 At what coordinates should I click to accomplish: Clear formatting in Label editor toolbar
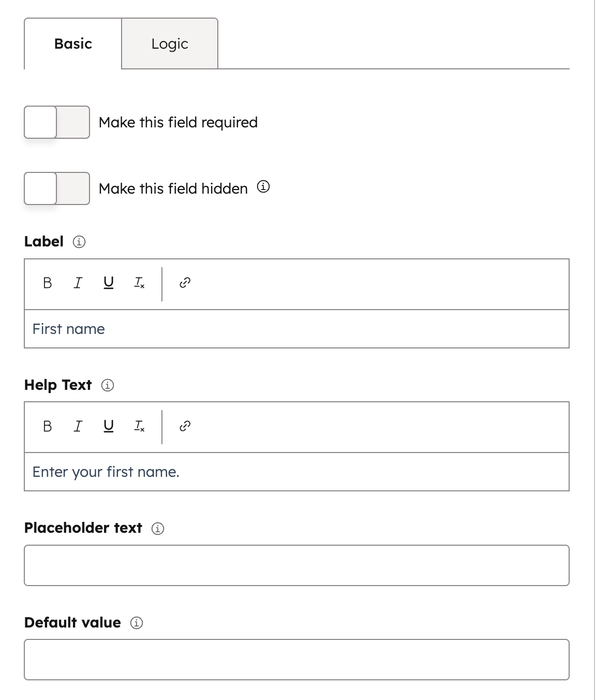coord(139,283)
